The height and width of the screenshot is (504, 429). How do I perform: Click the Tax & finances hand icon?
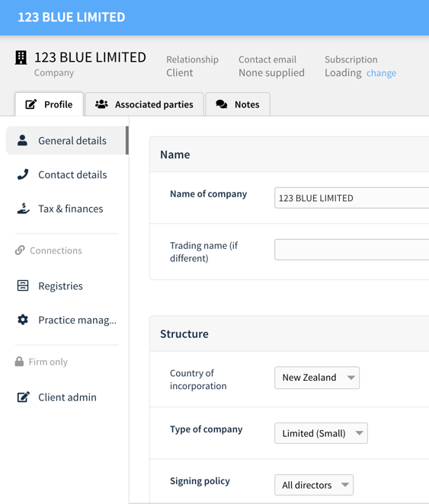(23, 209)
